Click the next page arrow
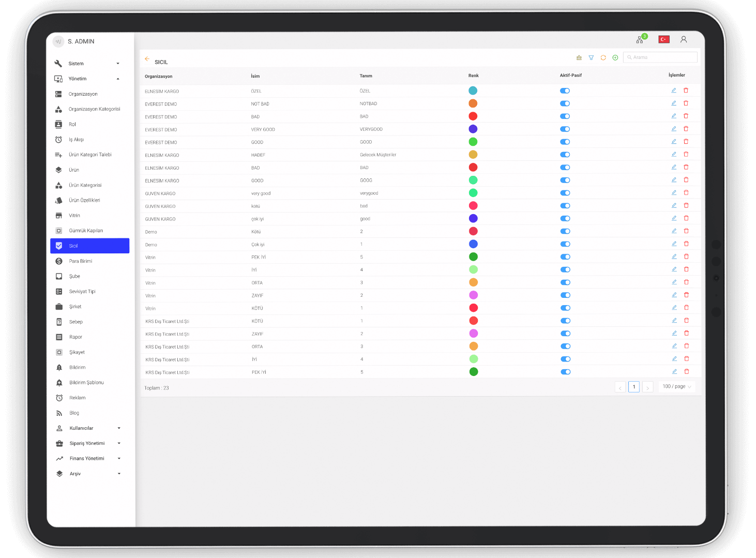The height and width of the screenshot is (558, 756). (647, 387)
